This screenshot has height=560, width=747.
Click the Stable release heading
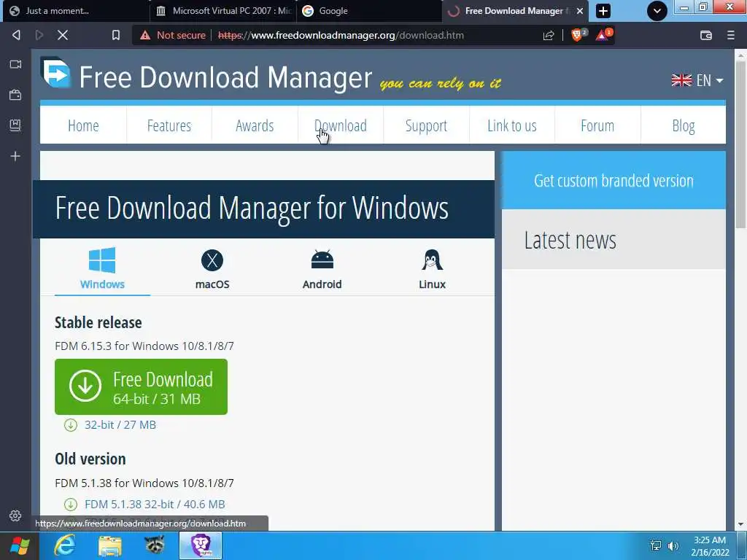(98, 322)
